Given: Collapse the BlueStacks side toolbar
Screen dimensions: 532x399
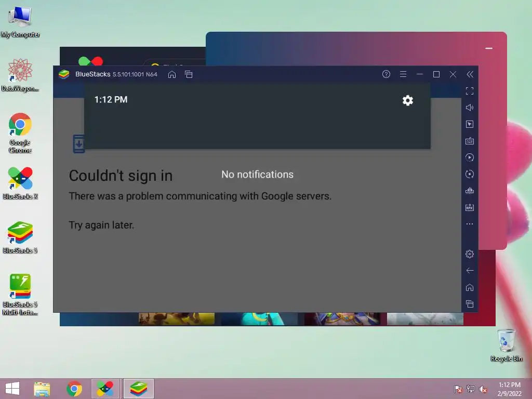Looking at the screenshot, I should tap(470, 74).
